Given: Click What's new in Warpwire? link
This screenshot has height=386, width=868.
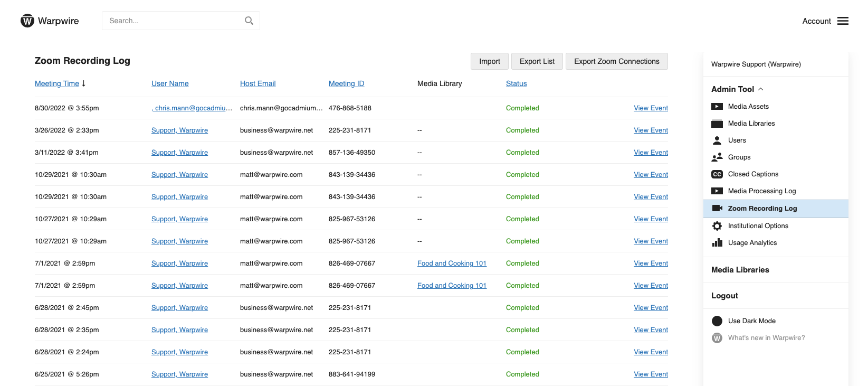Looking at the screenshot, I should point(766,338).
